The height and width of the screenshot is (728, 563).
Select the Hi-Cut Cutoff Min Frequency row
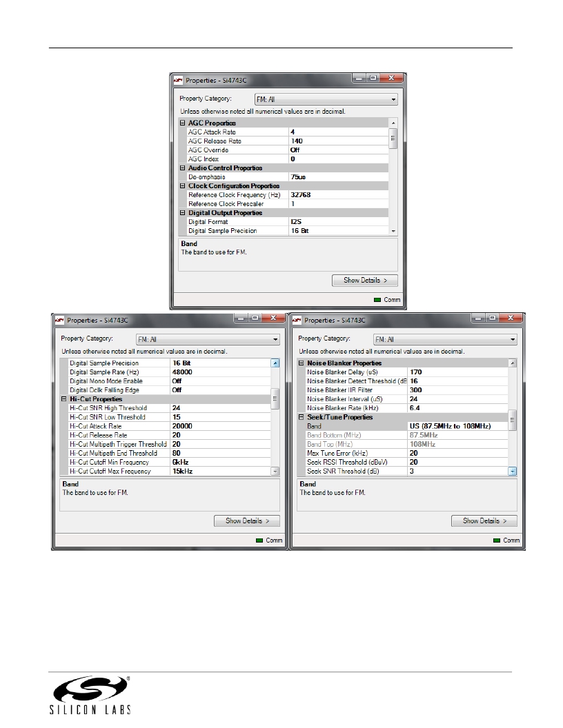click(x=169, y=462)
